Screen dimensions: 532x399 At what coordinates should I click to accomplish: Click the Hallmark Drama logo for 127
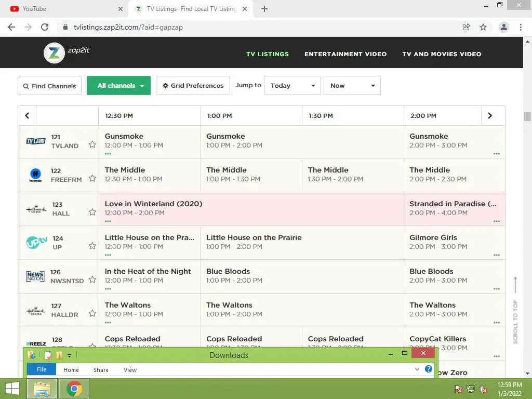coord(36,311)
